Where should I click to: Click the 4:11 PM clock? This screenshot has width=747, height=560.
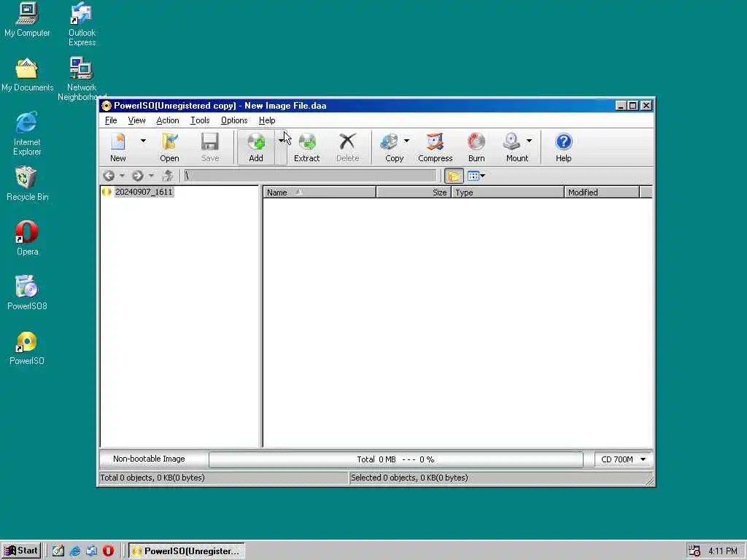(x=722, y=551)
